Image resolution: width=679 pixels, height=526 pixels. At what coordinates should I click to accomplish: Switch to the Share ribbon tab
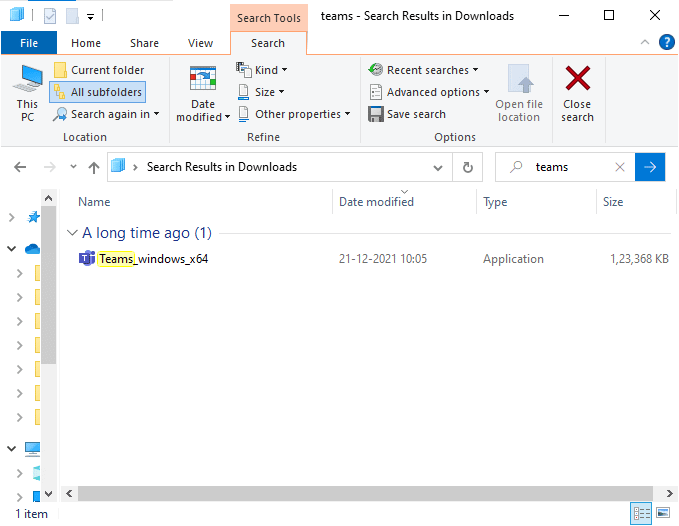144,43
